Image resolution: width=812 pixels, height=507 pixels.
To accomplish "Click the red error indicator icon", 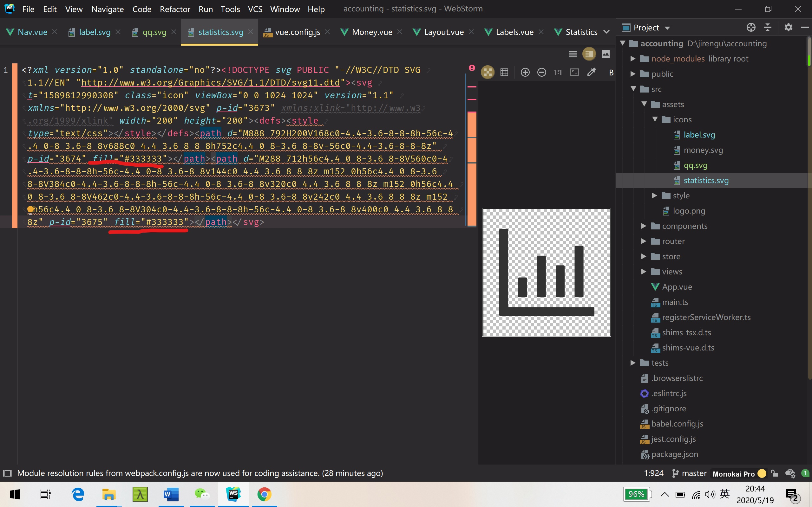I will pyautogui.click(x=472, y=68).
